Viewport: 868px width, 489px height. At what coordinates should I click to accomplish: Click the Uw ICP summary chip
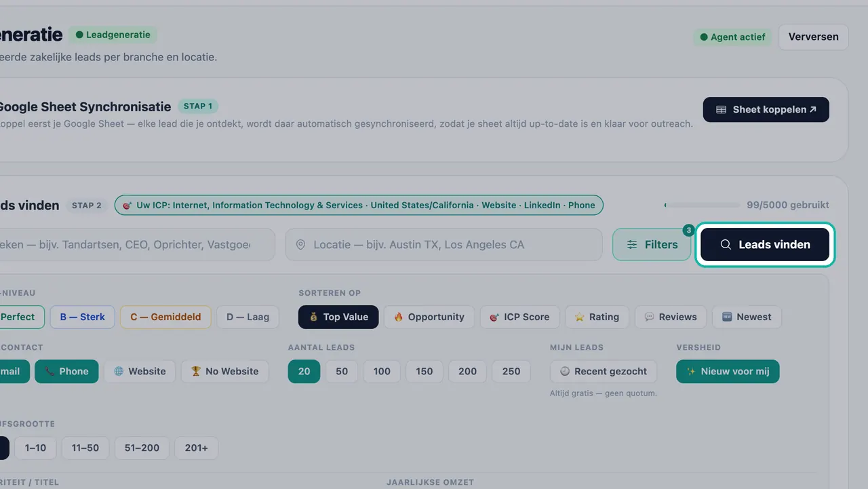[x=359, y=205]
